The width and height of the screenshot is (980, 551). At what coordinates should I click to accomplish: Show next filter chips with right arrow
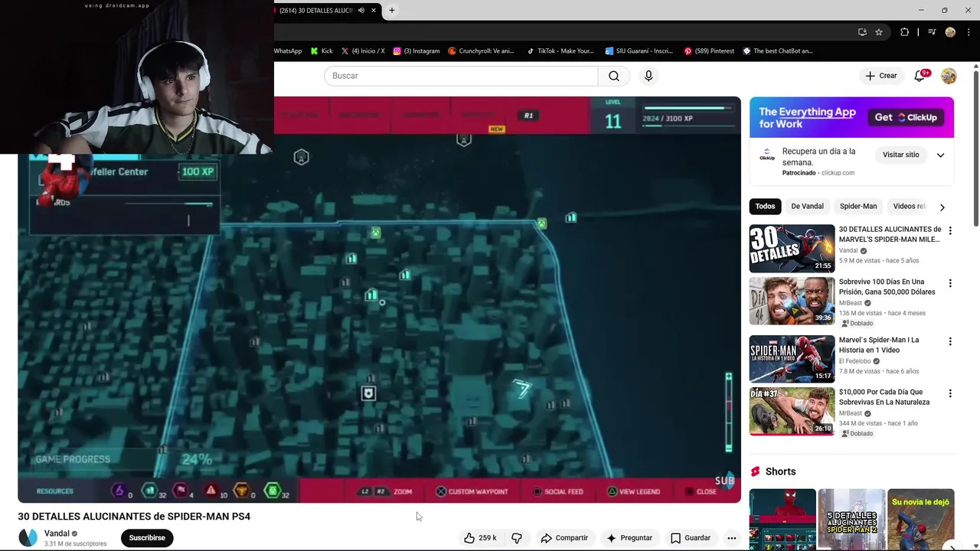942,207
